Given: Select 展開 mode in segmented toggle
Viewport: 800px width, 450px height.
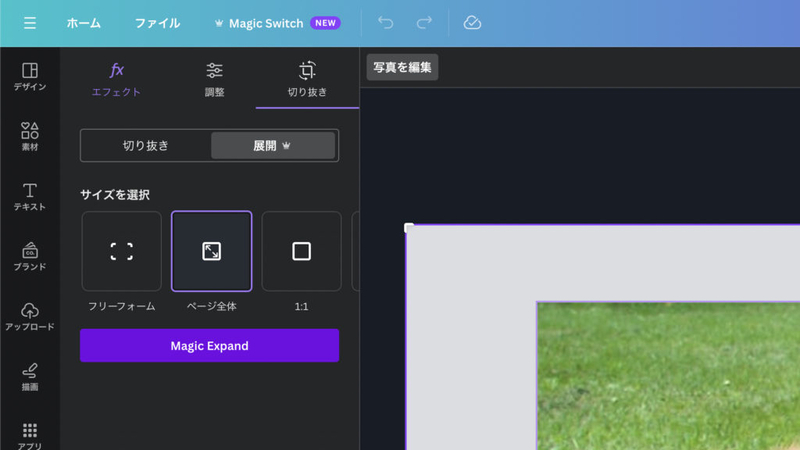Looking at the screenshot, I should 273,145.
